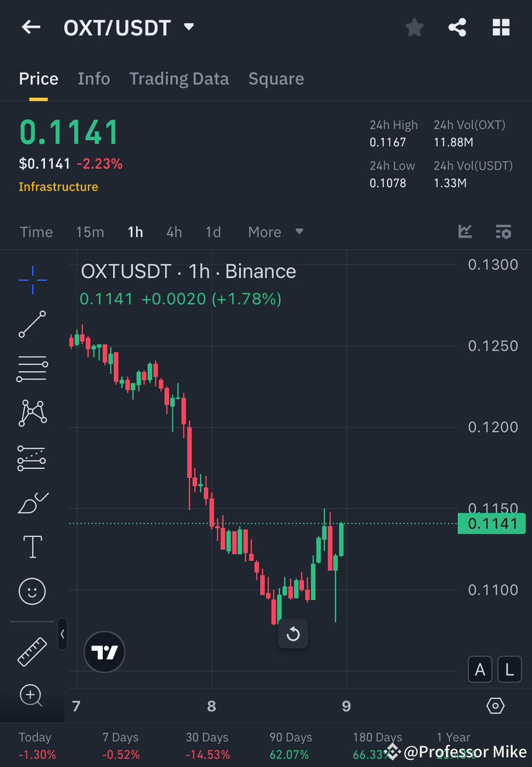Select the ruler measurement tool

pos(32,651)
